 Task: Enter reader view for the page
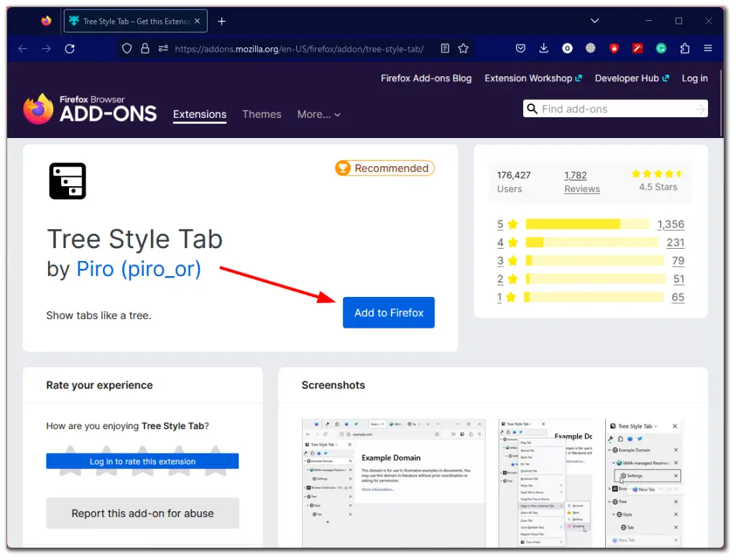pos(445,49)
